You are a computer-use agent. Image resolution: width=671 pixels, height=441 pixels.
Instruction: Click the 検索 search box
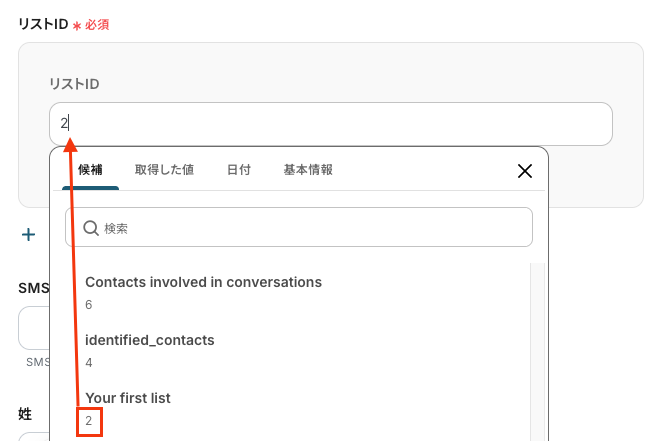310,228
